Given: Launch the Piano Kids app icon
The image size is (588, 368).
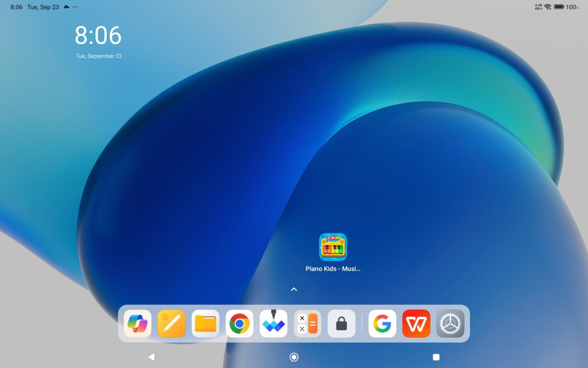Looking at the screenshot, I should (333, 247).
